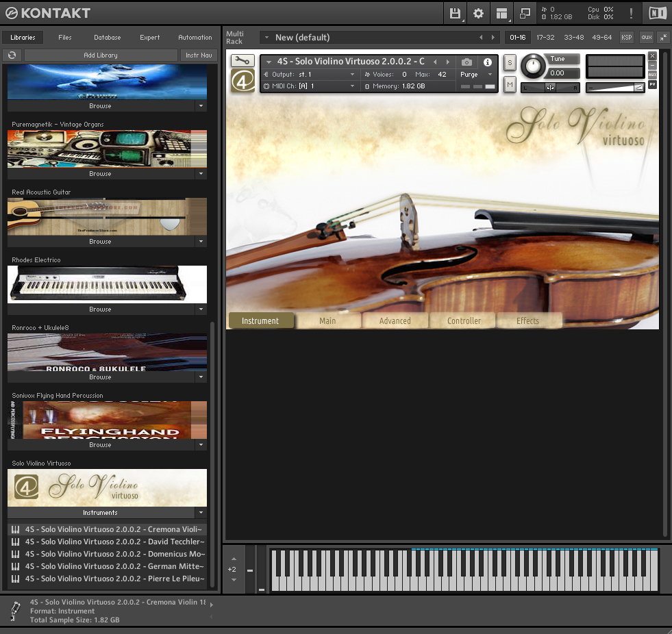Switch to the Files tab

coord(64,37)
